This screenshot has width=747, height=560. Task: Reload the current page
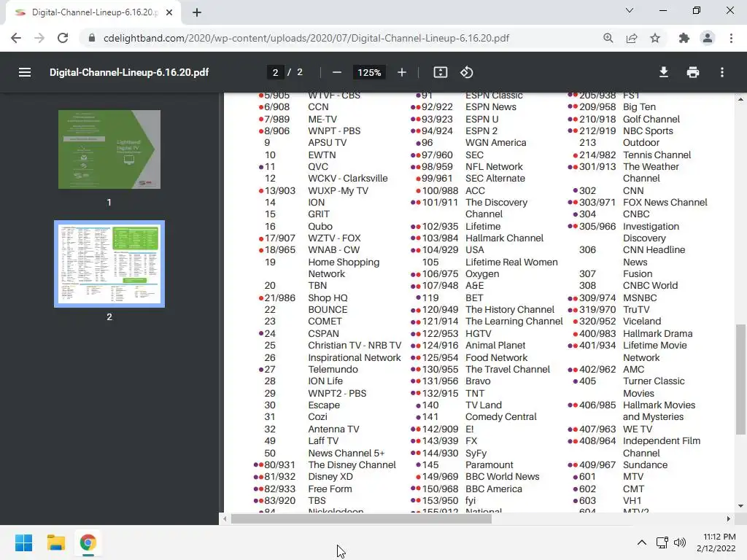(63, 38)
